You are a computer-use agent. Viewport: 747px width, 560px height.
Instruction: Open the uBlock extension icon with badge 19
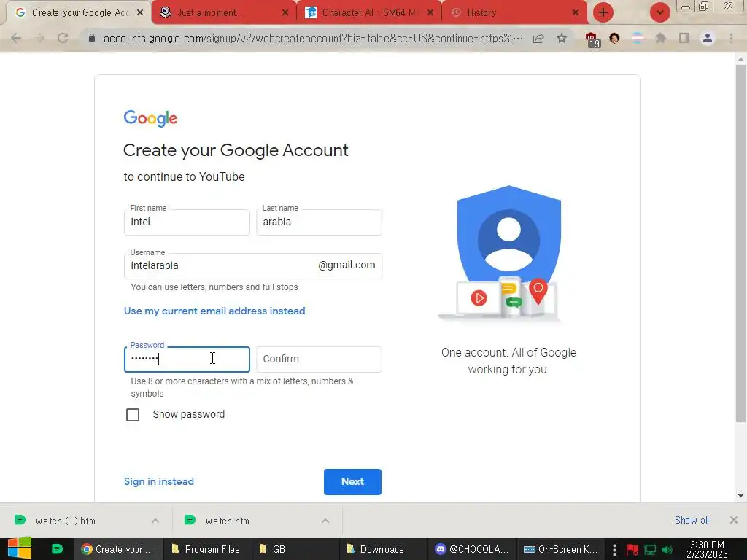point(592,39)
